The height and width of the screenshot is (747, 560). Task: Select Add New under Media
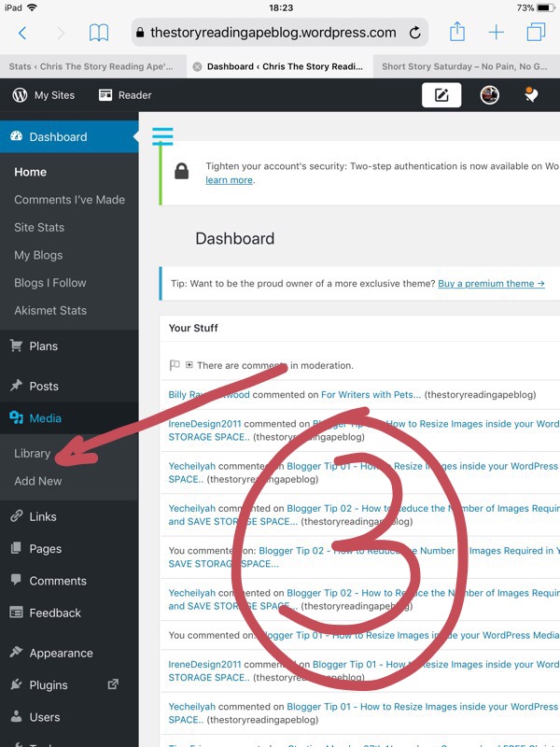[38, 481]
